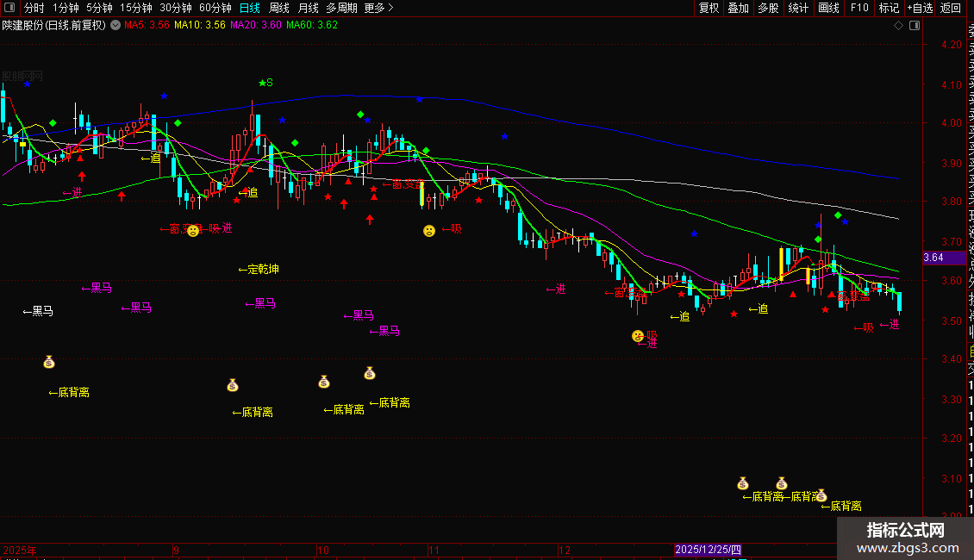Screen dimensions: 974x560
Task: Click the MA60: 3.62 indicator label
Action: pos(312,25)
